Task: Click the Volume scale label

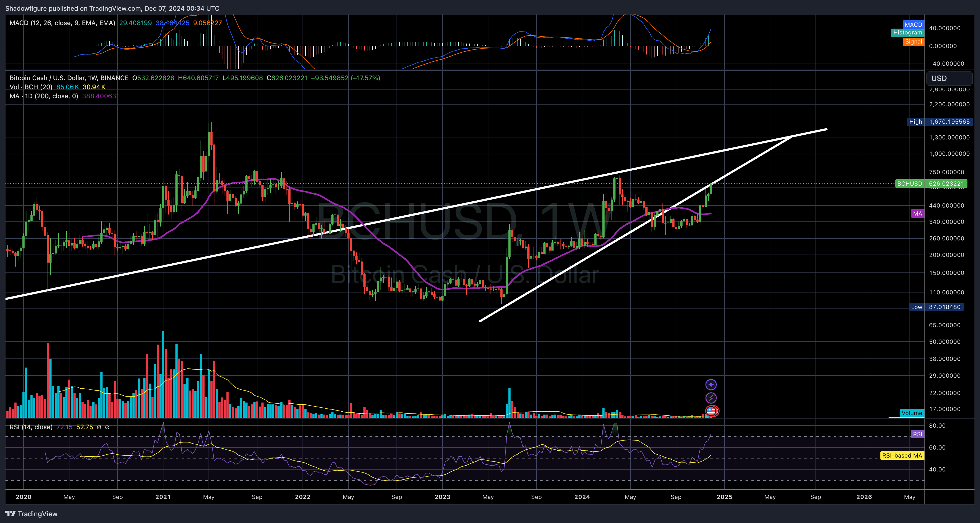Action: tap(912, 413)
